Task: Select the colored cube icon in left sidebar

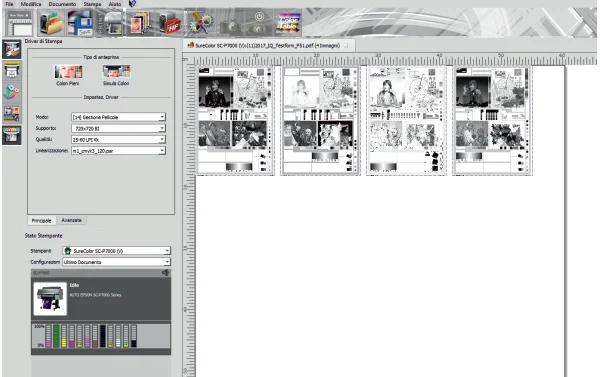Action: (x=11, y=92)
